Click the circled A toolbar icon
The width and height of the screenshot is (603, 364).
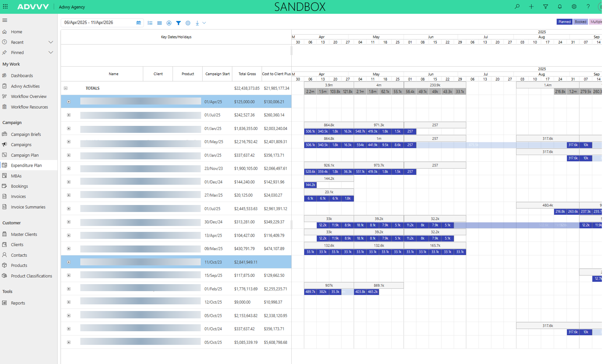click(x=169, y=23)
